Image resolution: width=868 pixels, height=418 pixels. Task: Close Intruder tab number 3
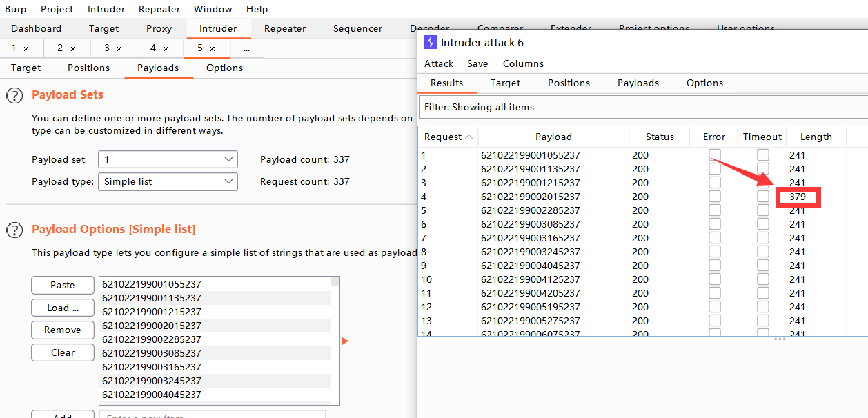coord(119,49)
